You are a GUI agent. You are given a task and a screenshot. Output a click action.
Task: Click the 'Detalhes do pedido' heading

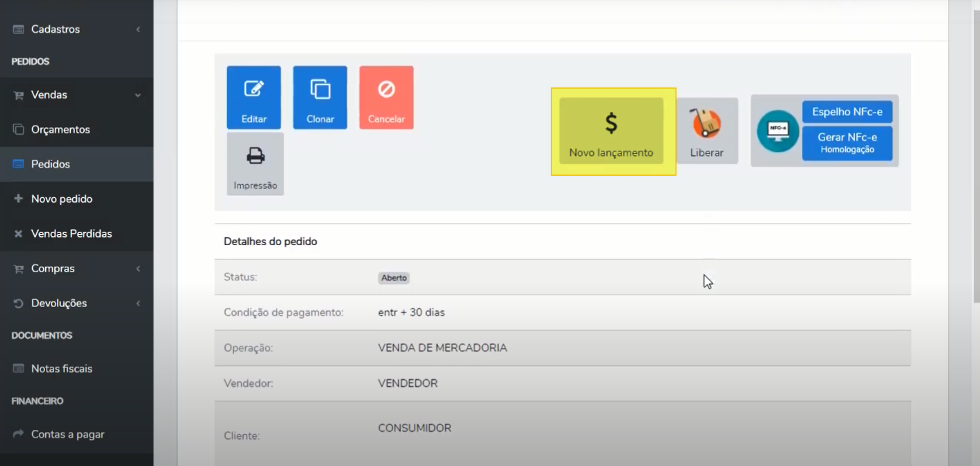(x=270, y=242)
